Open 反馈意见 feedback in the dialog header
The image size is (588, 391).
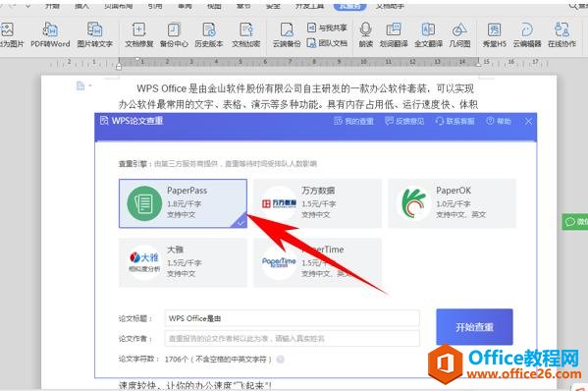point(404,121)
